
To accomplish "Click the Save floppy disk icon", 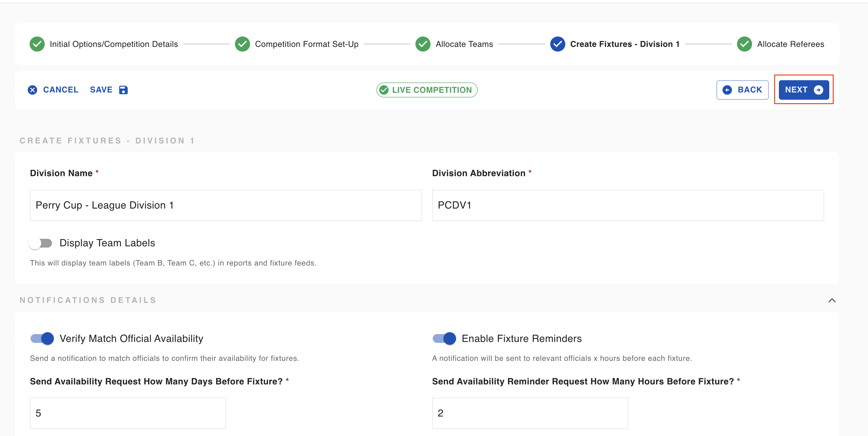I will click(x=123, y=90).
